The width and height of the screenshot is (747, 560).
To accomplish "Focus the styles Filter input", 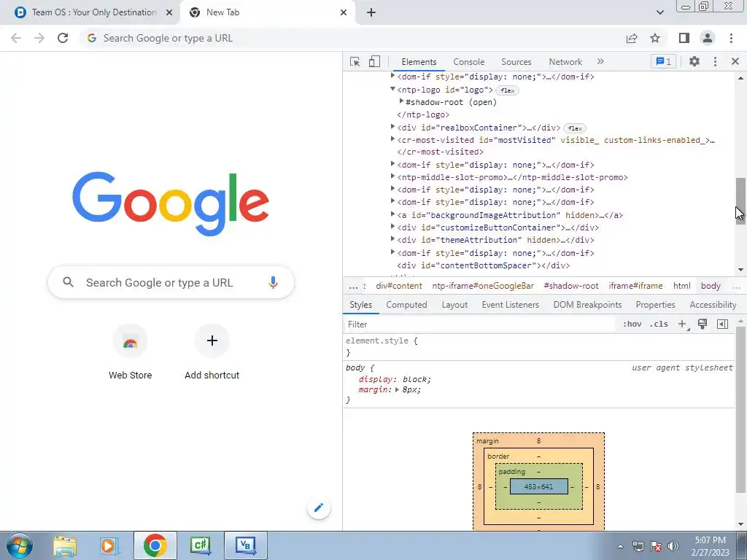I will [479, 324].
